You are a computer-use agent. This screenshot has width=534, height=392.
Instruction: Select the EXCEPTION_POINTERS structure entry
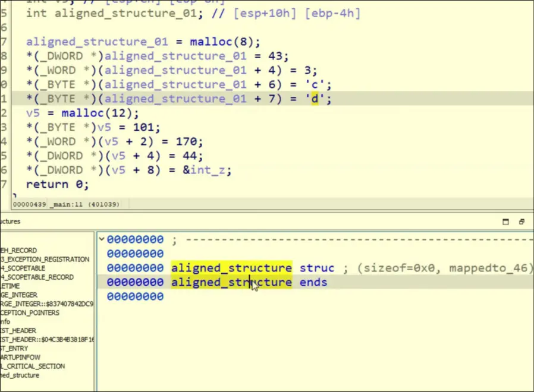[30, 313]
